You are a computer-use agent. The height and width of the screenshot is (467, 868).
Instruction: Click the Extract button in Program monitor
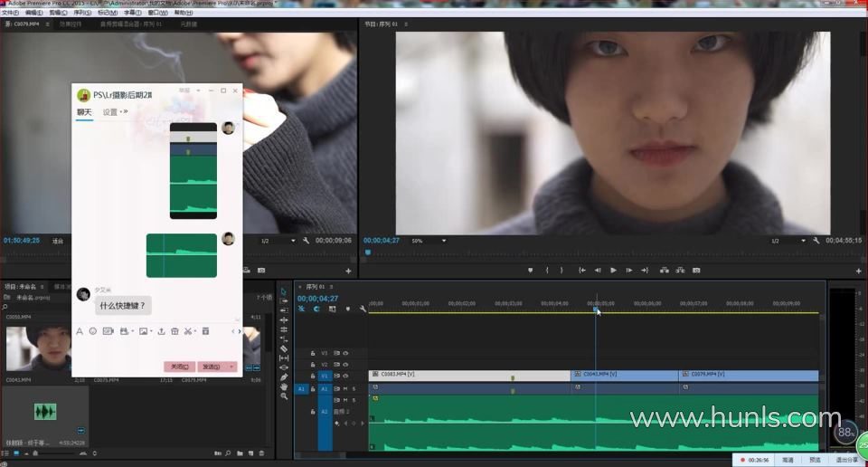pyautogui.click(x=680, y=271)
